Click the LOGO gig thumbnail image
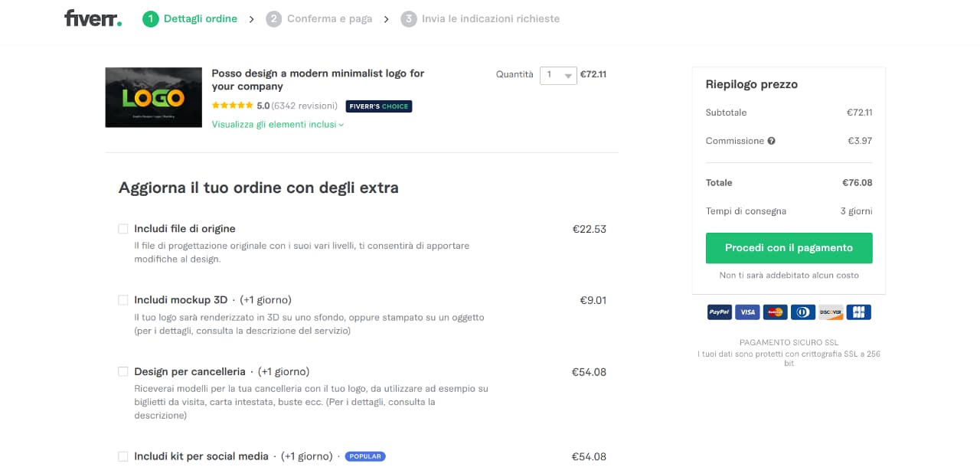Screen dimensions: 980x467 [154, 97]
